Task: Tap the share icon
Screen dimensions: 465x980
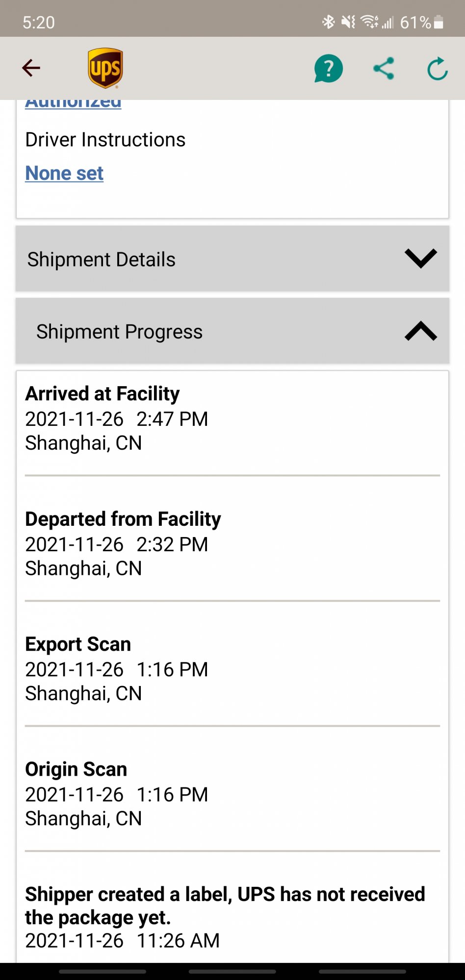Action: [x=384, y=68]
